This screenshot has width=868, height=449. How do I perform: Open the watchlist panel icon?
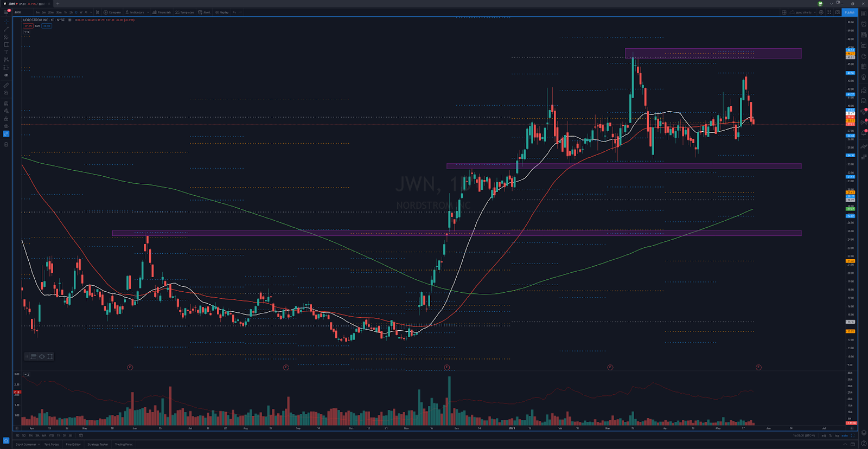coord(864,14)
